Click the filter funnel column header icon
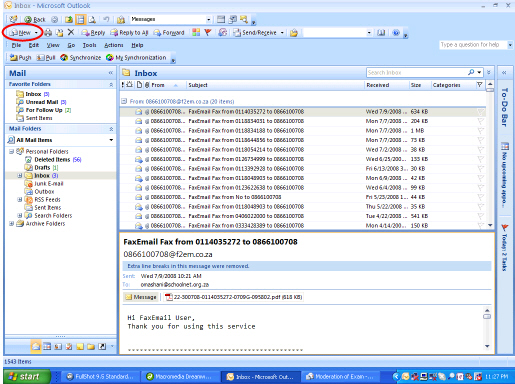The width and height of the screenshot is (515, 384). [x=480, y=85]
